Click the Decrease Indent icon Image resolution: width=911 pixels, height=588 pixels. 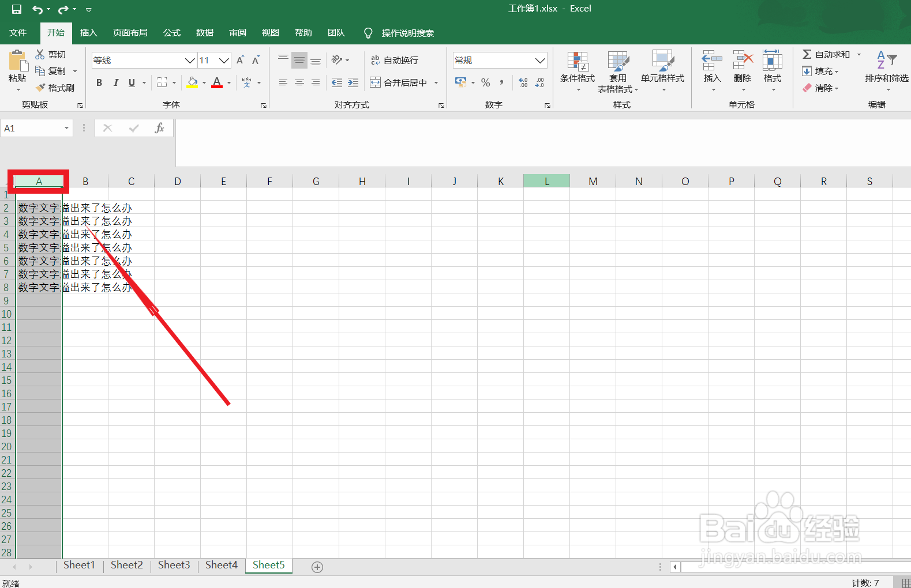point(337,82)
